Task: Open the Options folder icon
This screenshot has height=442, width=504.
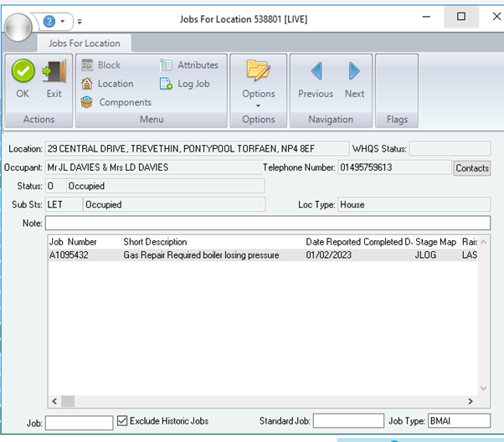Action: coord(259,70)
